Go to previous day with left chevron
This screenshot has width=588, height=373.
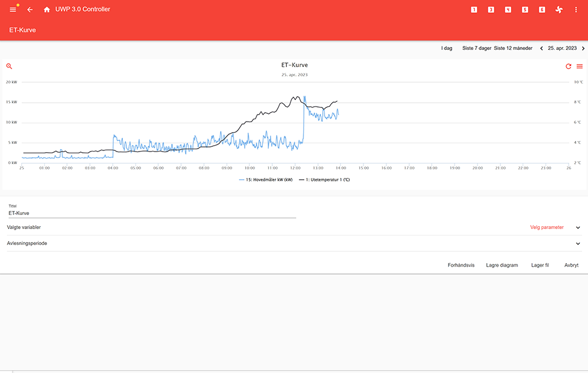pyautogui.click(x=542, y=48)
